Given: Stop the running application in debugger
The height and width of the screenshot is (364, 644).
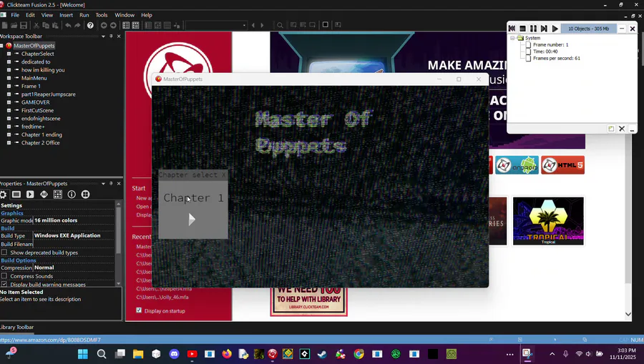Looking at the screenshot, I should pos(522,29).
